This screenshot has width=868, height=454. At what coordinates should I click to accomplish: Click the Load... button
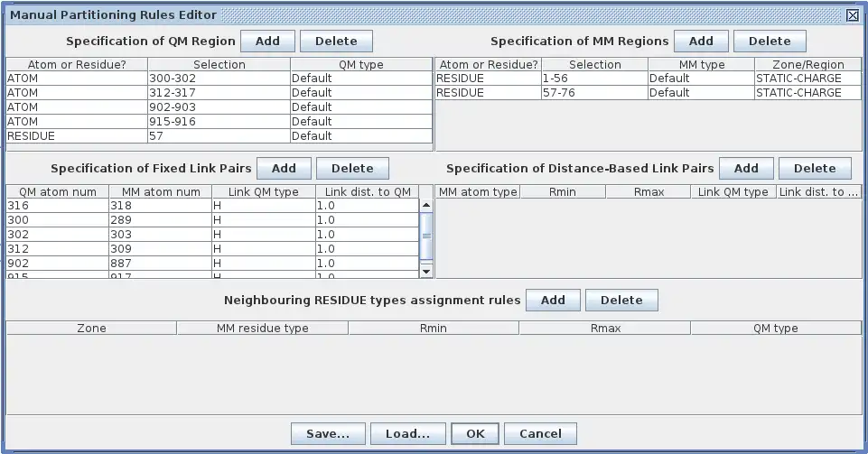coord(408,433)
